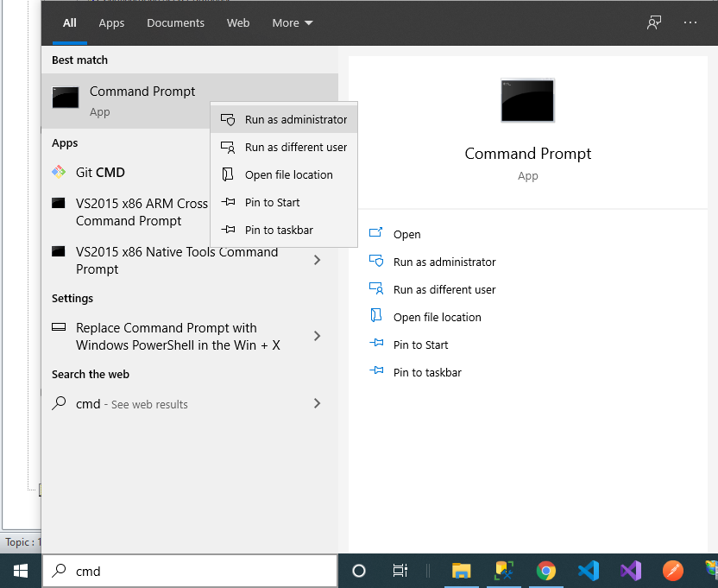Click the file icon in context menu Open file location
Image resolution: width=718 pixels, height=588 pixels.
tap(228, 174)
